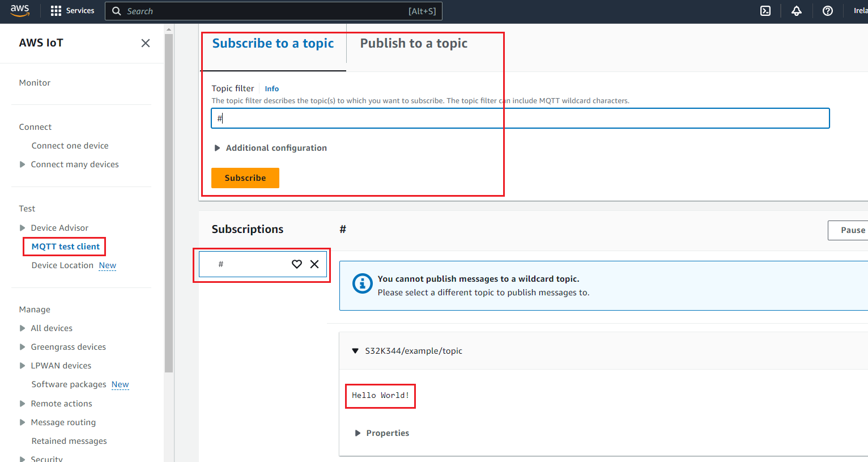
Task: Launch CloudShell from the top bar
Action: (765, 11)
